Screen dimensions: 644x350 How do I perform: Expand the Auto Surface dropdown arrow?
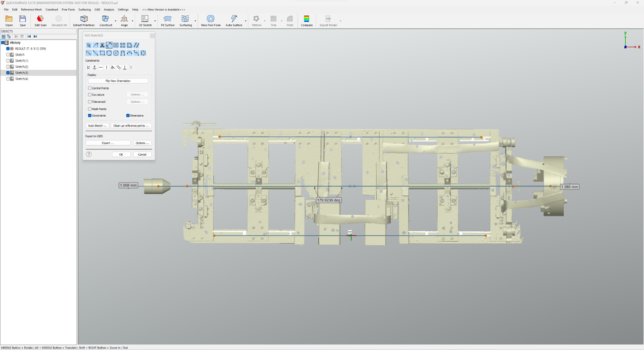point(246,21)
